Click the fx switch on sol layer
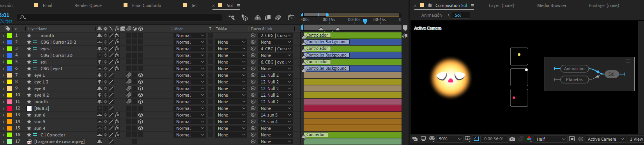The image size is (644, 145). click(x=117, y=62)
